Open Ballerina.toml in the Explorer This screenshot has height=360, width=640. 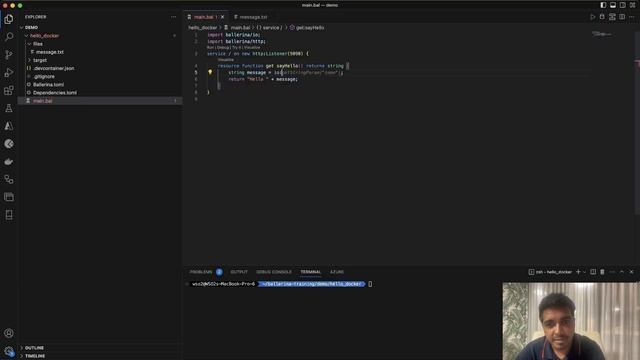pyautogui.click(x=48, y=84)
